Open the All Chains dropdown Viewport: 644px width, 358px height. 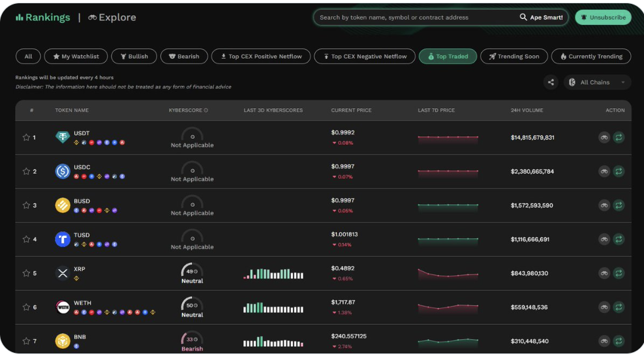point(598,82)
